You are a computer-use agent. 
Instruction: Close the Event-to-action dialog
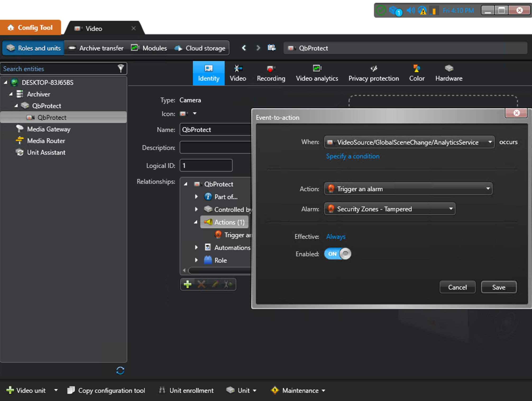click(x=516, y=113)
